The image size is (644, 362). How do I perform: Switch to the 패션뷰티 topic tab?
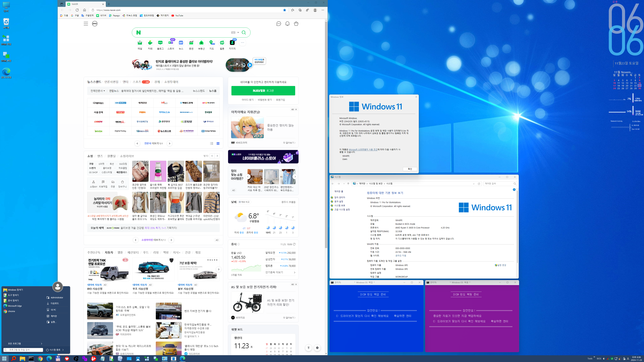(x=133, y=253)
